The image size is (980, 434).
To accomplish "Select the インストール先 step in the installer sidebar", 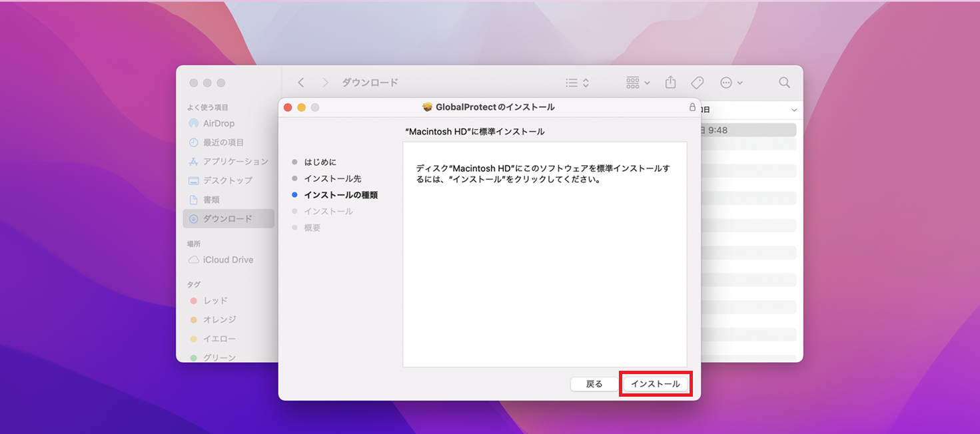I will point(332,179).
